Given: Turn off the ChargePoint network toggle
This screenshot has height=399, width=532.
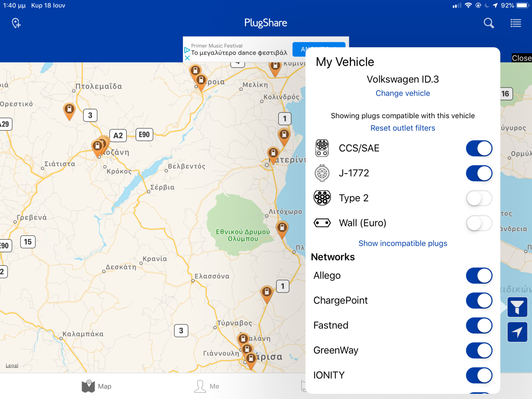Looking at the screenshot, I should (x=479, y=301).
